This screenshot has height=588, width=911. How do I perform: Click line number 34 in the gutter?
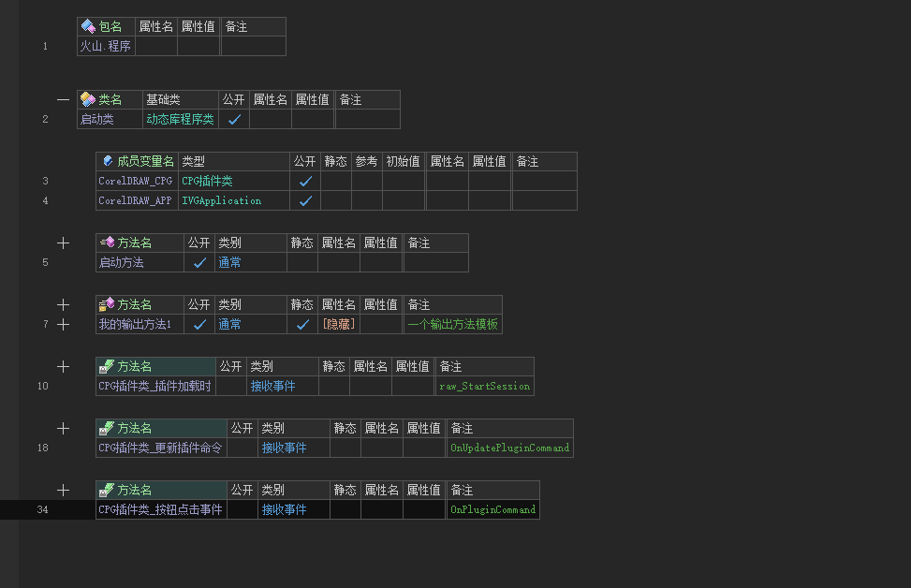click(42, 510)
